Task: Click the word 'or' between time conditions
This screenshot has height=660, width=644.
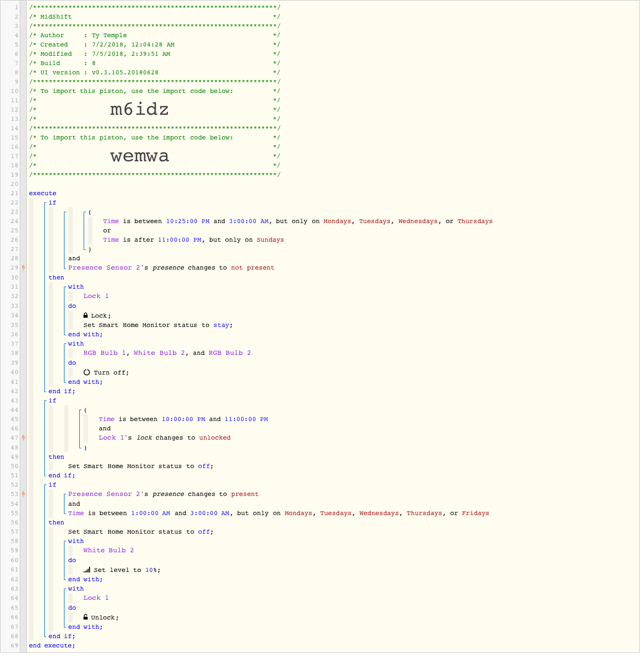Action: (107, 231)
